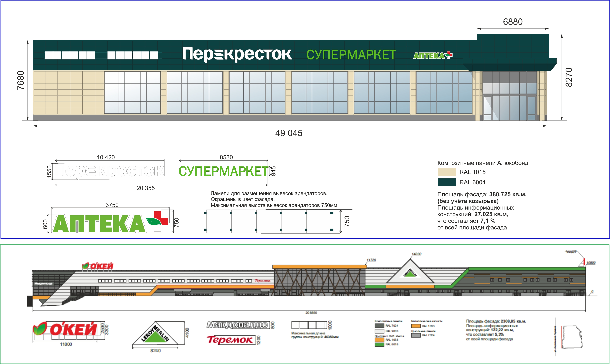This screenshot has height=364, width=610.
Task: Select the Leroy Merlin triangle logo above 8240 dimension
Action: 155,333
